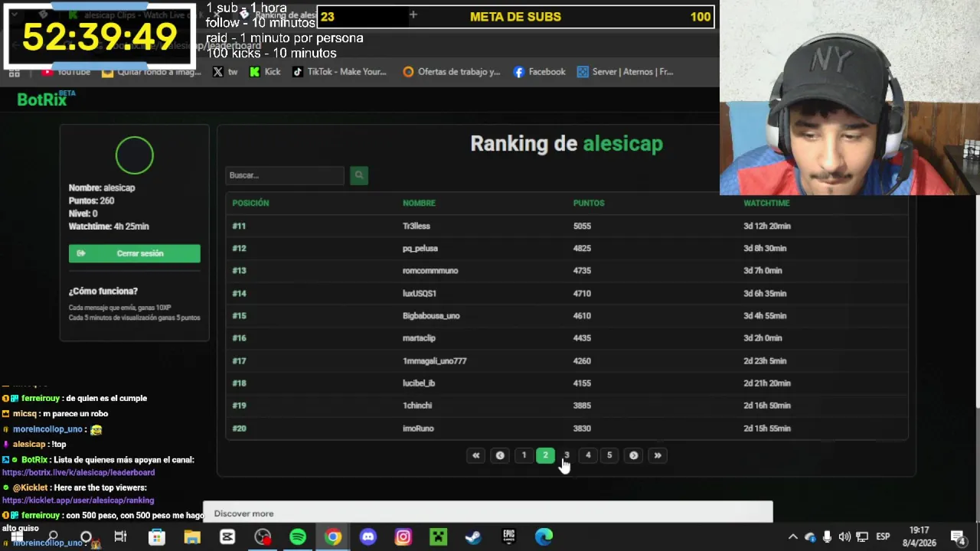Go to first page of ranking

pyautogui.click(x=475, y=455)
